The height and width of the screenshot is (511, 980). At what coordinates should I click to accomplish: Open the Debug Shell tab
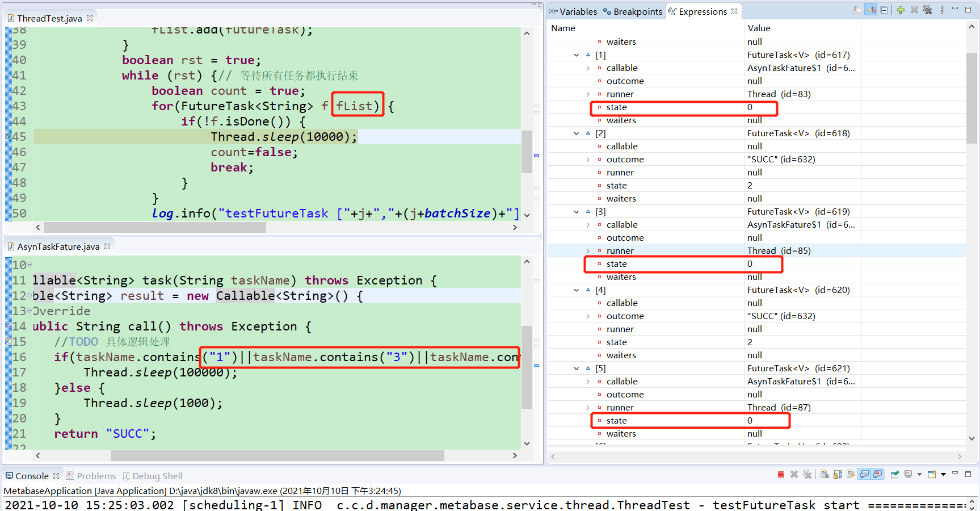coord(152,476)
